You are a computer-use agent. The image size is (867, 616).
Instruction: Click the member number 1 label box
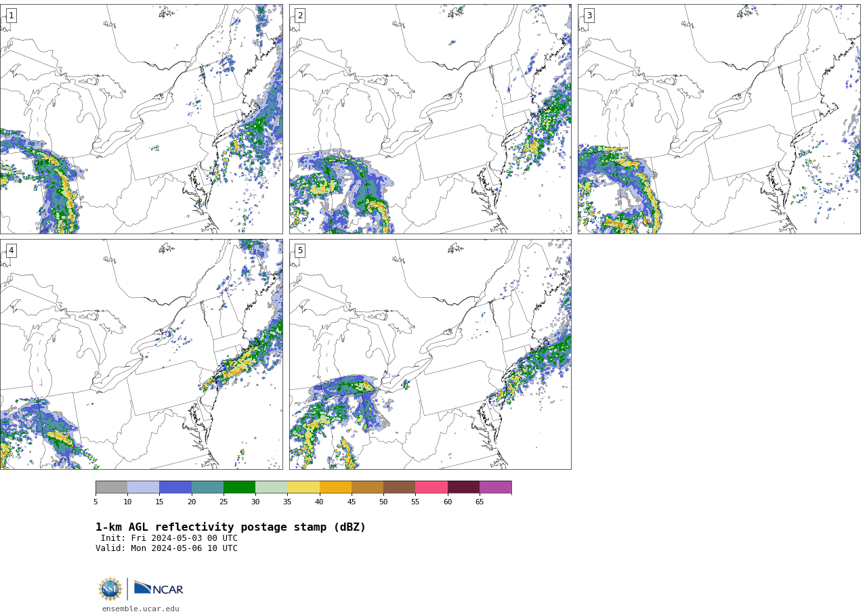(11, 16)
